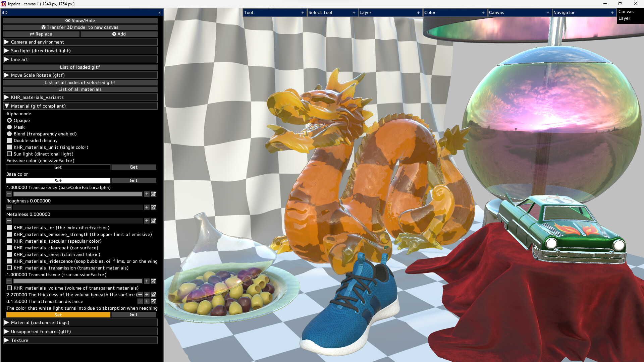
Task: Click edit icon beside the Roughness slider
Action: click(x=153, y=207)
